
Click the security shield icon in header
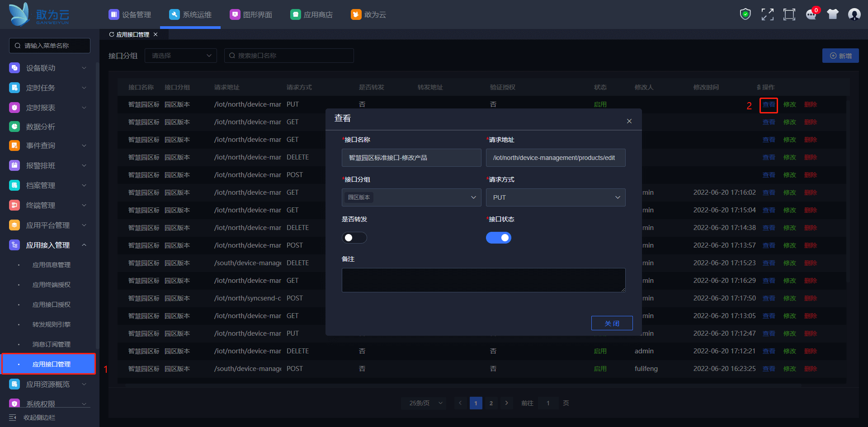tap(745, 14)
